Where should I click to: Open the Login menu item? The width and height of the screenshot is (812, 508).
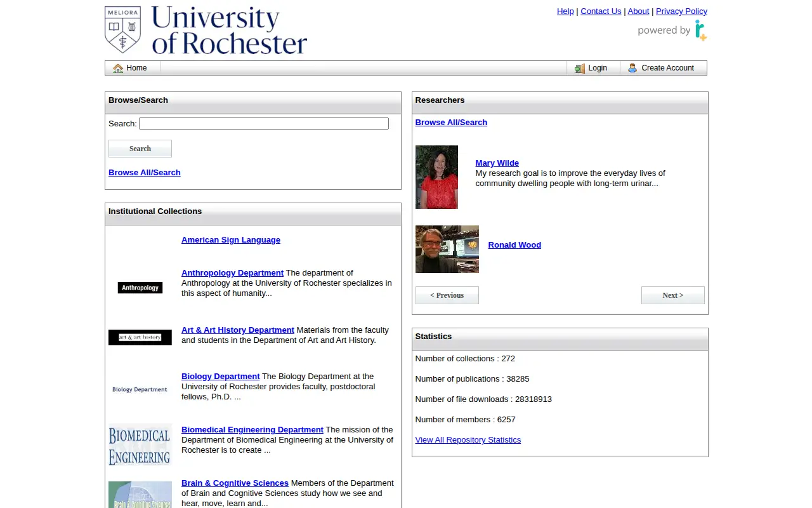(x=593, y=68)
